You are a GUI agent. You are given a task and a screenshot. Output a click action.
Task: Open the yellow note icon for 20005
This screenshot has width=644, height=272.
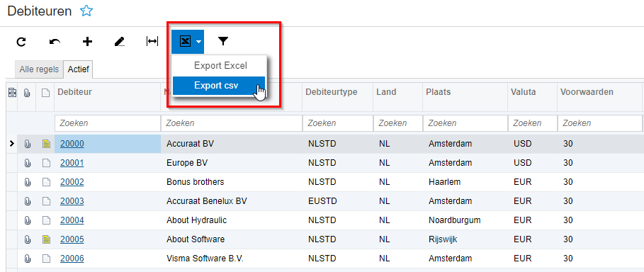47,239
